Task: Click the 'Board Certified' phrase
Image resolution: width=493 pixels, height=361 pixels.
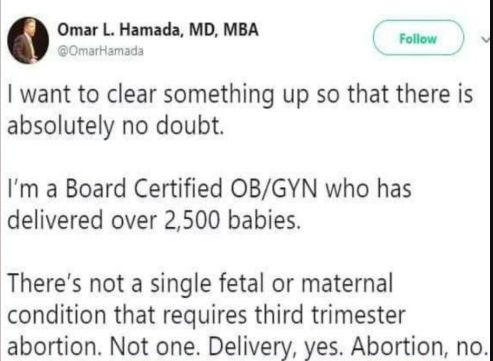Action: click(x=144, y=188)
